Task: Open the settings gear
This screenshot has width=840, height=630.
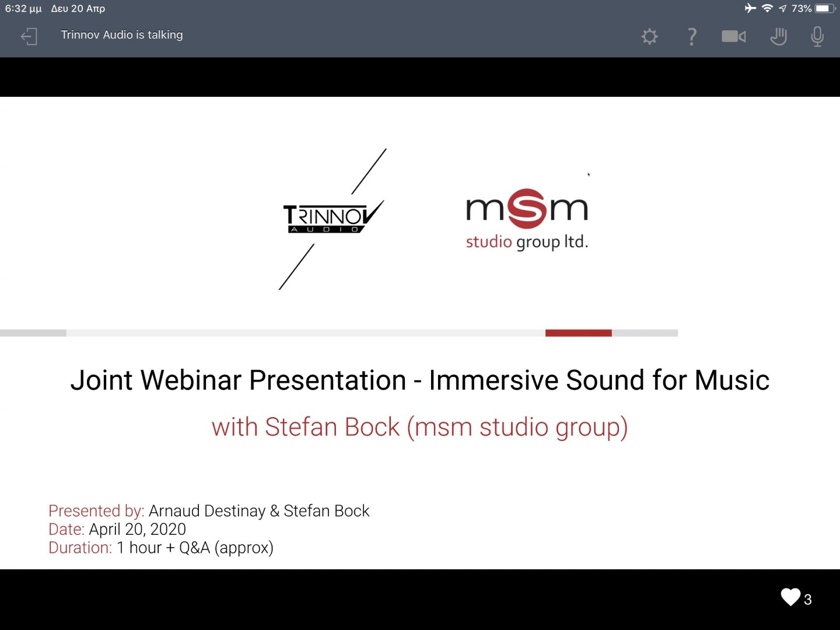Action: click(649, 37)
